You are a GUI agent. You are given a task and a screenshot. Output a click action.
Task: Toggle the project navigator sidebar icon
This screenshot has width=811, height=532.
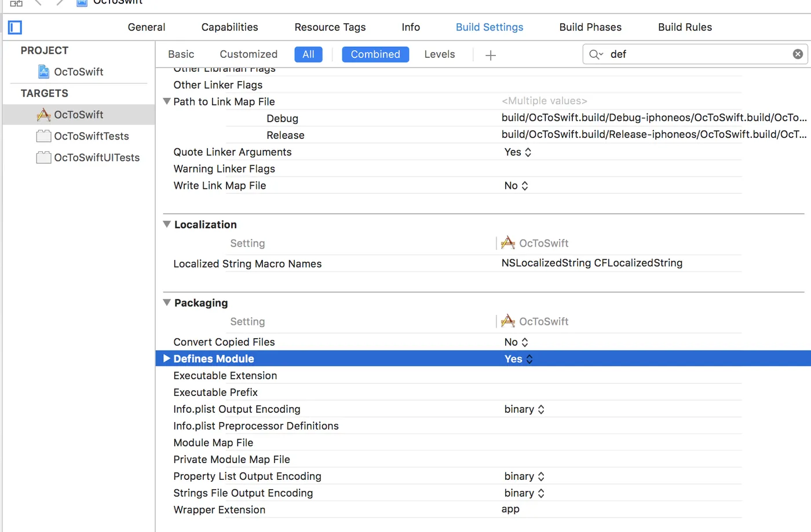coord(15,27)
